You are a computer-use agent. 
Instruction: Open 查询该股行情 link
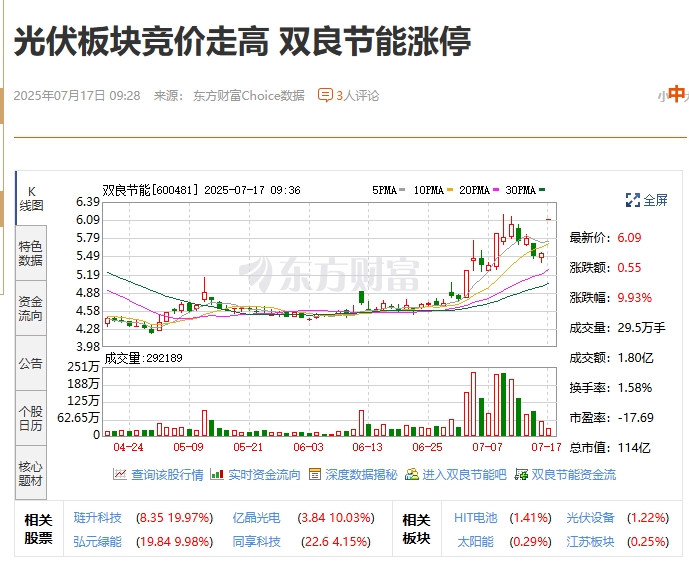(167, 475)
